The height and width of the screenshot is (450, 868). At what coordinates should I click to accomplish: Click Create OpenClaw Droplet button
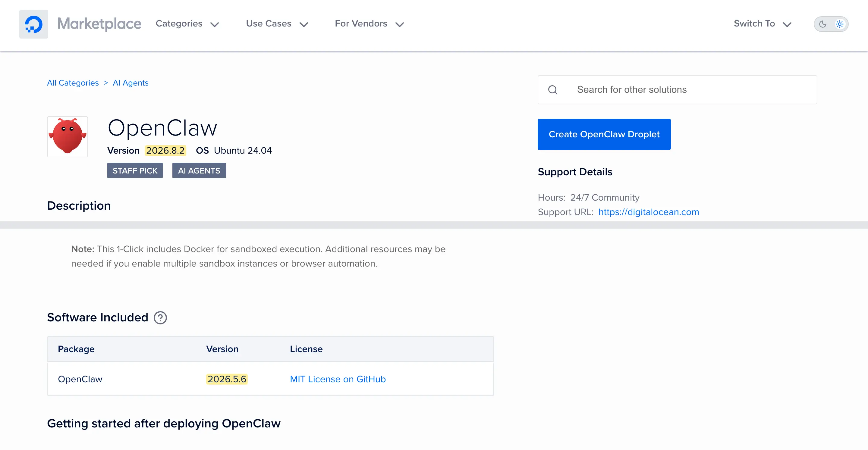tap(604, 134)
